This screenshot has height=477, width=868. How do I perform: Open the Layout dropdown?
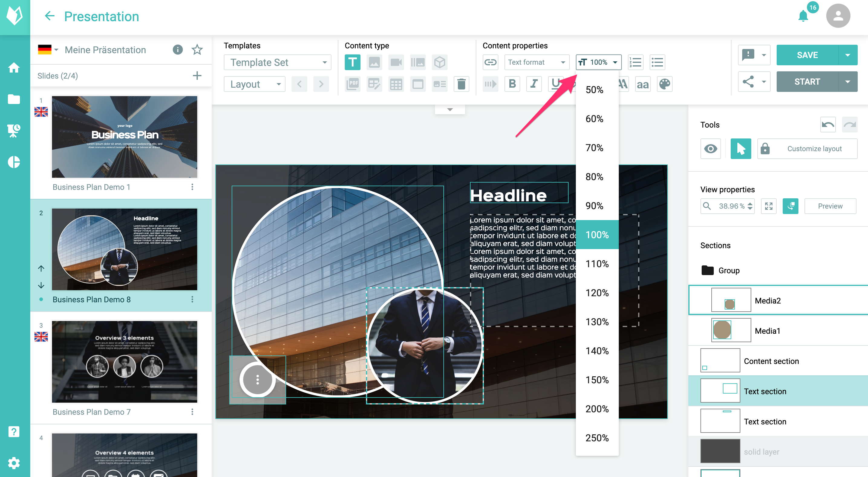point(254,84)
